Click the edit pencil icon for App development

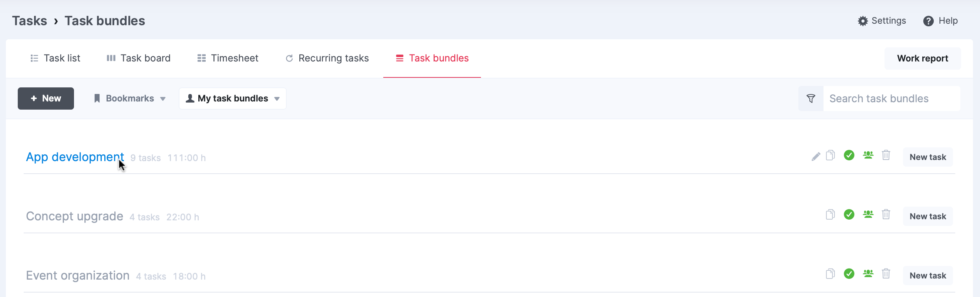coord(816,157)
